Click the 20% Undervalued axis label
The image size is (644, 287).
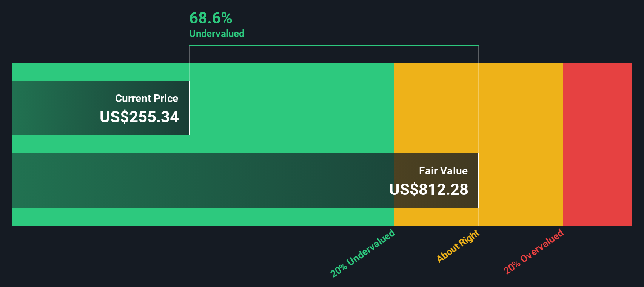tap(362, 253)
